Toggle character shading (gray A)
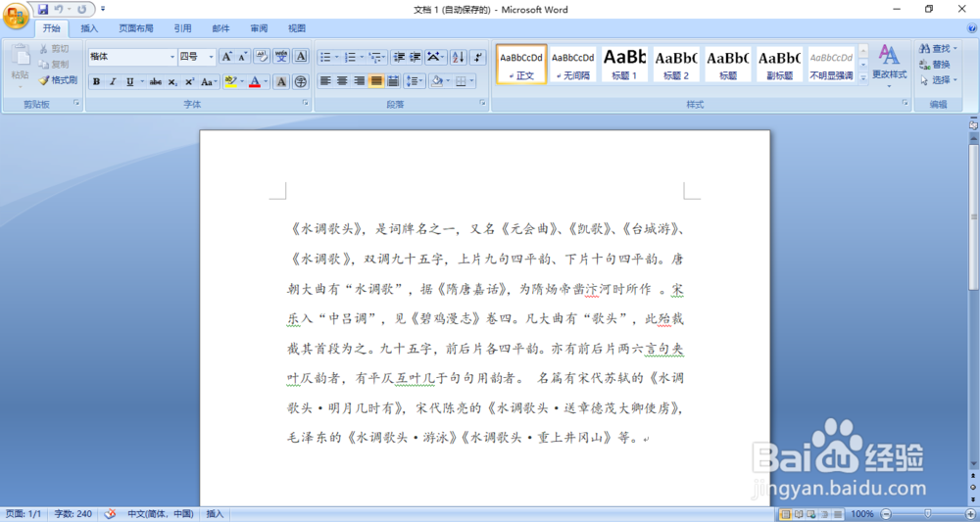 [x=281, y=82]
